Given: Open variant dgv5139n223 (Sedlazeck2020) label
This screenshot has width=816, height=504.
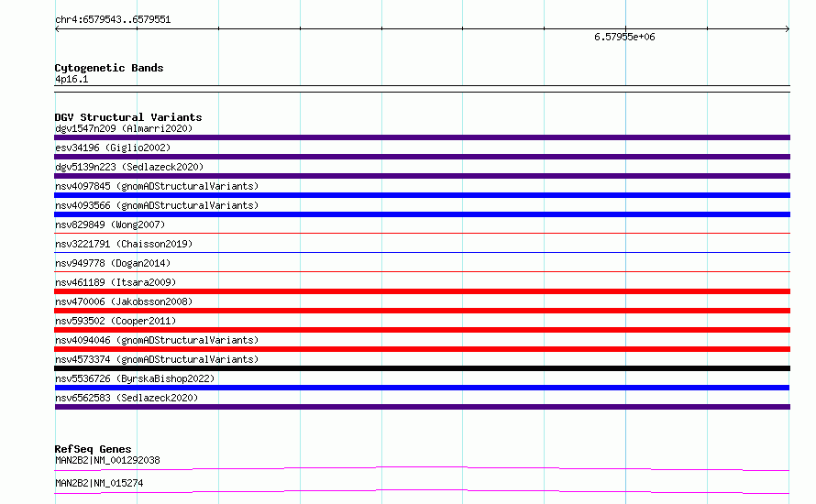Looking at the screenshot, I should click(x=129, y=167).
